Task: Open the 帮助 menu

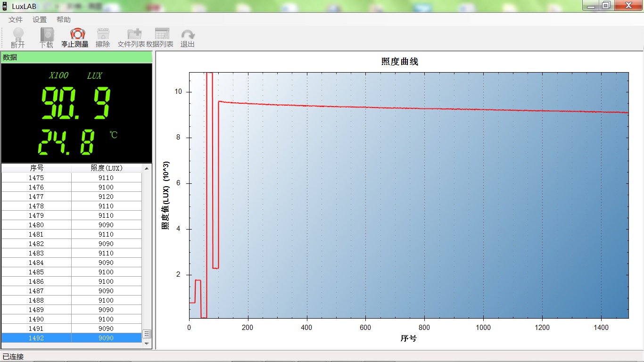Action: point(64,19)
